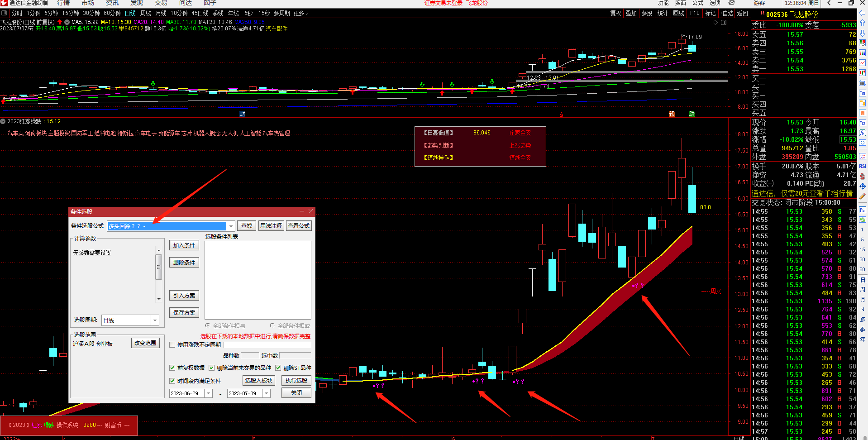Select the pencil drawing tool in right sidebar
The width and height of the screenshot is (868, 440).
pyautogui.click(x=863, y=196)
